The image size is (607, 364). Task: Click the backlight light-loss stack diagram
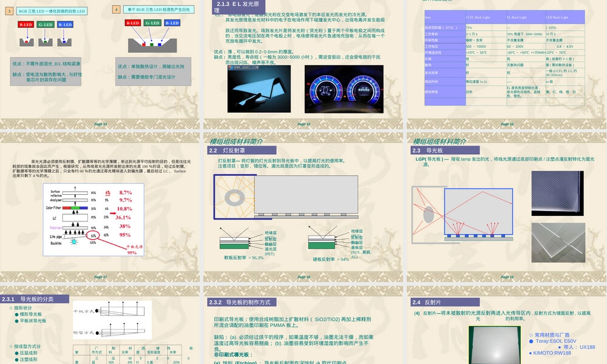tap(93, 220)
